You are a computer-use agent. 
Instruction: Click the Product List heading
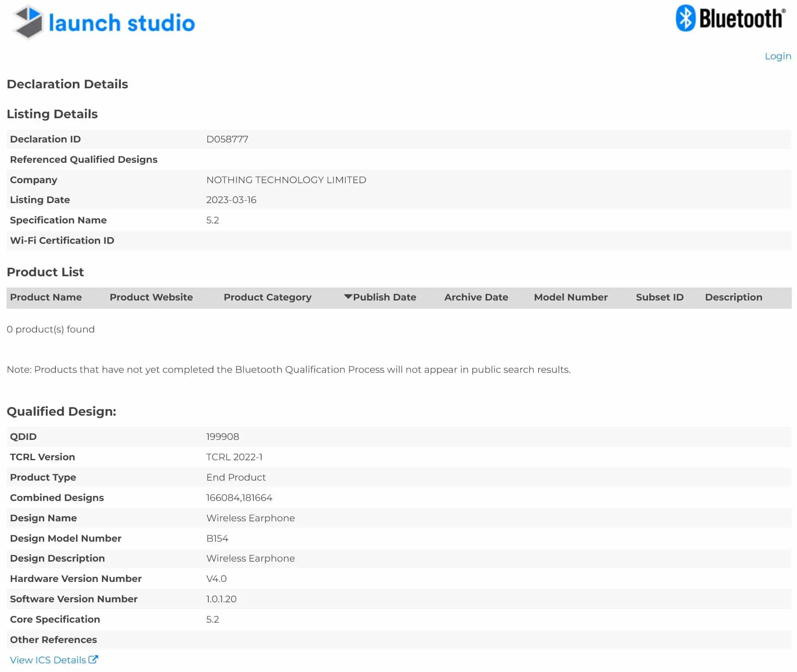[x=45, y=272]
